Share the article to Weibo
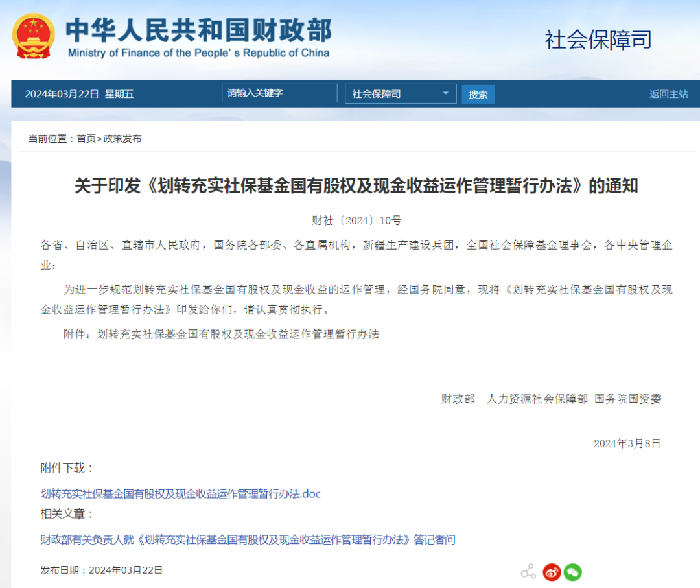The height and width of the screenshot is (588, 700). (x=552, y=572)
